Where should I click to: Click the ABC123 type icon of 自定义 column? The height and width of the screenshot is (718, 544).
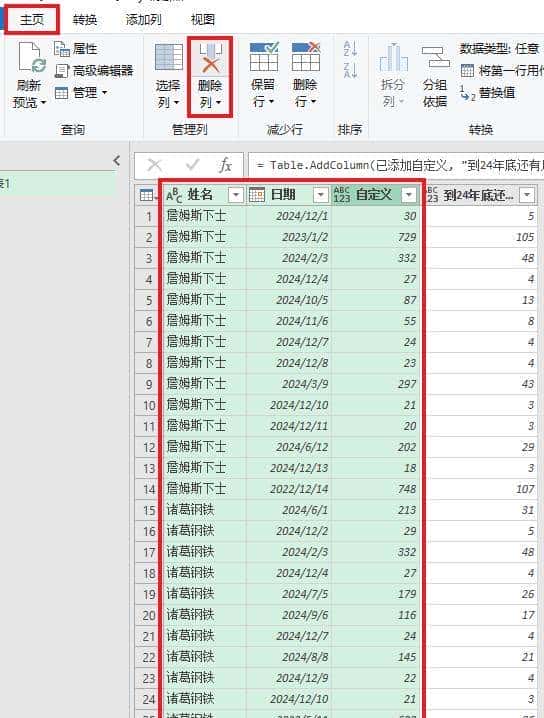click(342, 195)
